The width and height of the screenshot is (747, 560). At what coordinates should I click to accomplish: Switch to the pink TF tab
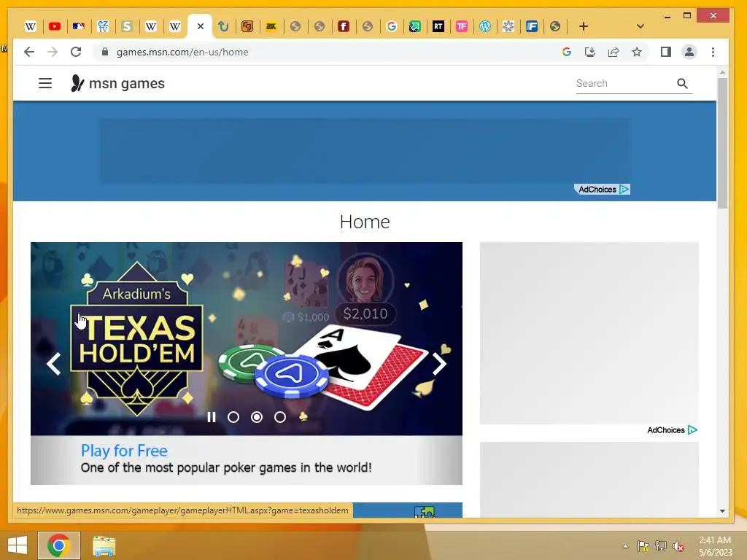pos(461,26)
